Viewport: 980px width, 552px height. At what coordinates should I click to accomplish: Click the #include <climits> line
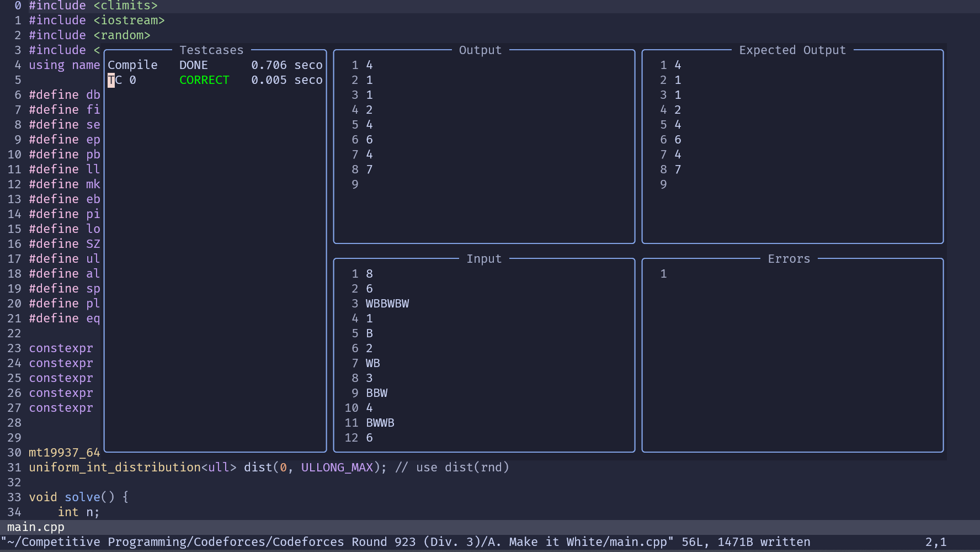click(x=93, y=6)
